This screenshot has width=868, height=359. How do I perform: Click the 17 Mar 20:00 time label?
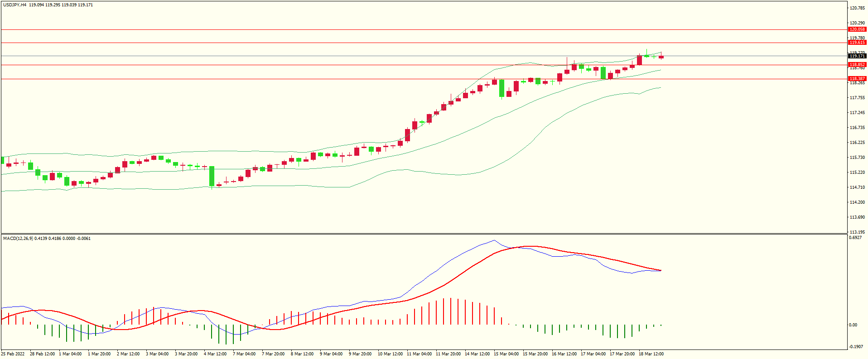point(622,354)
